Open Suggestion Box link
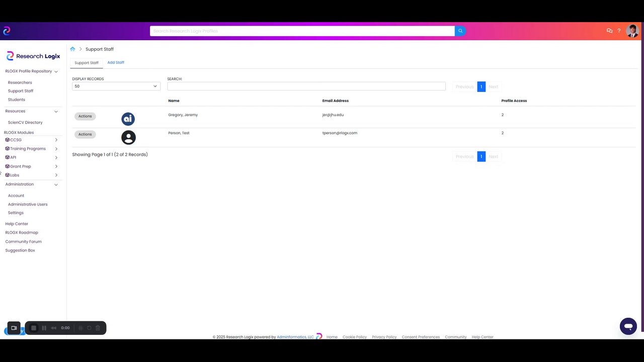 pyautogui.click(x=20, y=250)
